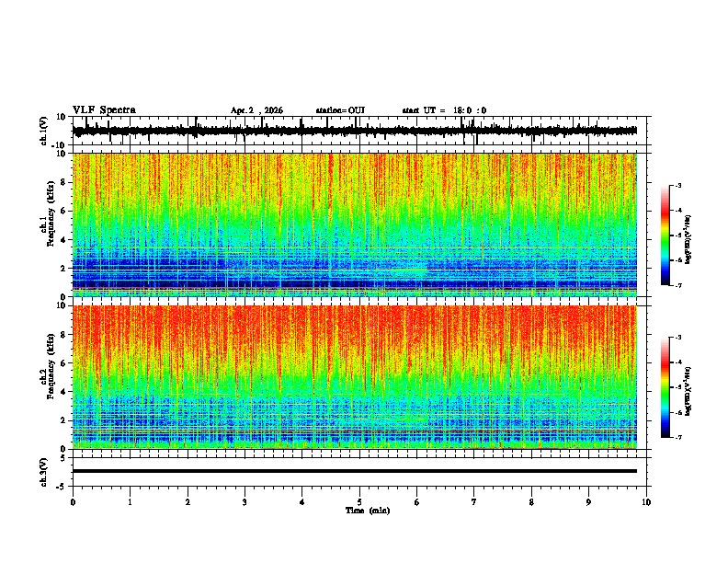Click the "10" minute tick on time axis
This screenshot has height=563, width=728.
(646, 502)
